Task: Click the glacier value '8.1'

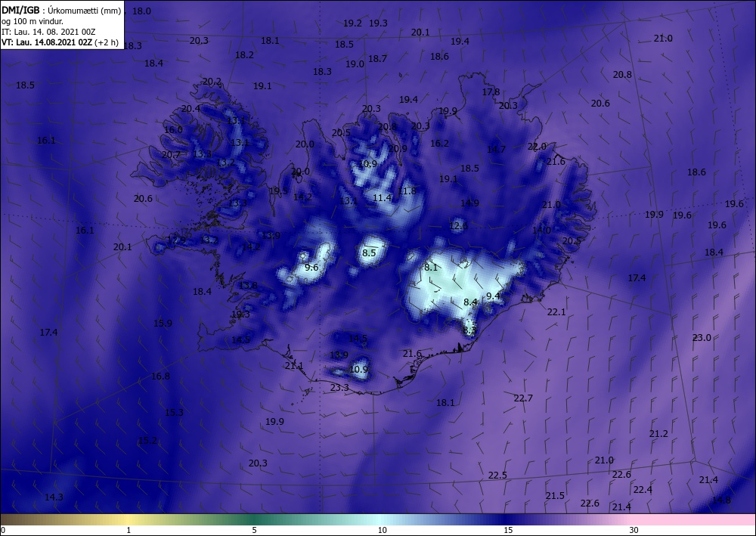Action: (431, 268)
